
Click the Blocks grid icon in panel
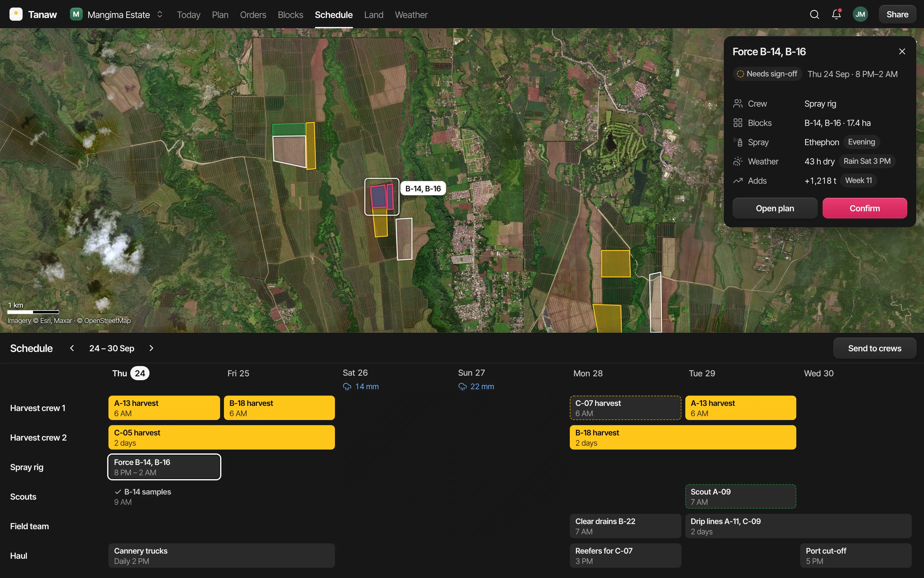tap(738, 123)
